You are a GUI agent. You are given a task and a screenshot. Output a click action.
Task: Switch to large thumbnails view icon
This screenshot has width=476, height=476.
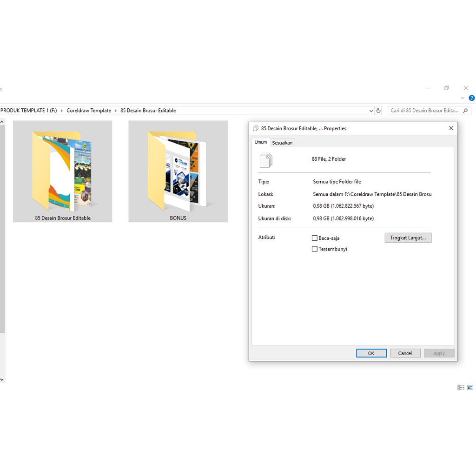[x=470, y=387]
